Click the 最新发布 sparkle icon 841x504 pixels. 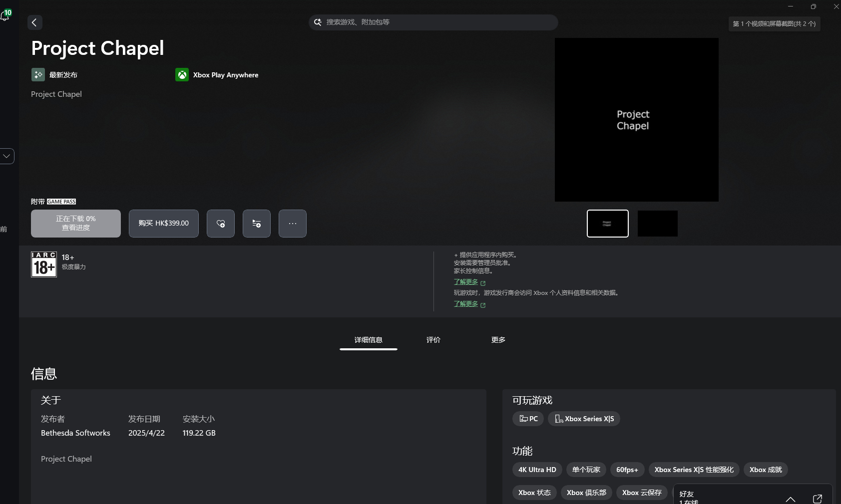(38, 75)
